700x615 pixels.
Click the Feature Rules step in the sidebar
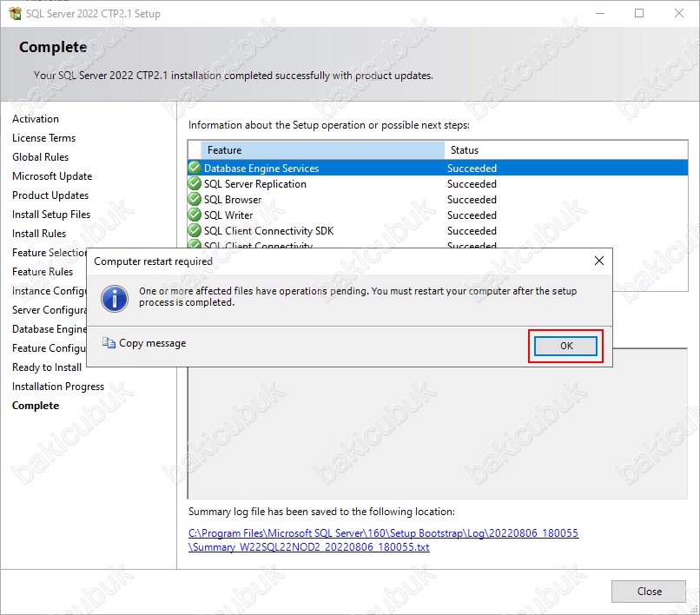click(x=43, y=272)
